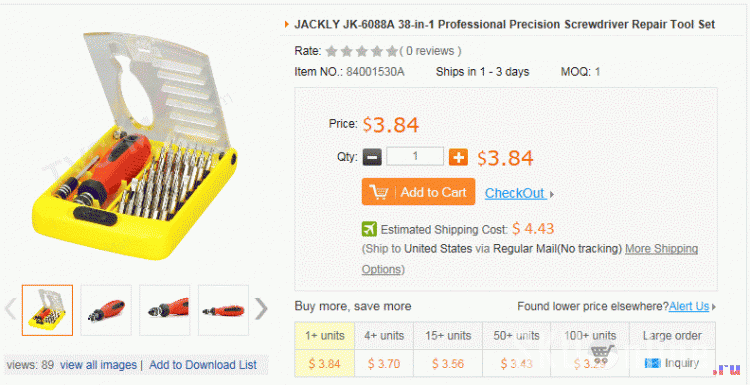Click the Add to Cart button
The image size is (750, 385).
419,192
